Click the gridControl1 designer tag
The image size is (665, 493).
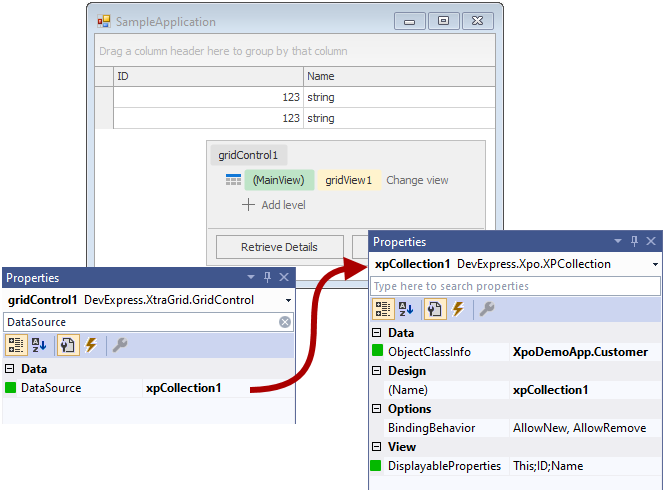click(x=249, y=155)
